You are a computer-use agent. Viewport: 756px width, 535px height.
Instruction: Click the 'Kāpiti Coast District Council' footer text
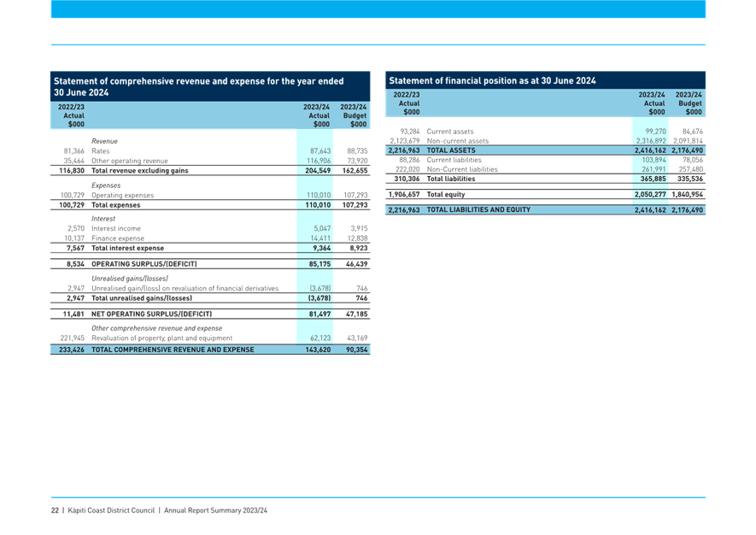pos(111,510)
